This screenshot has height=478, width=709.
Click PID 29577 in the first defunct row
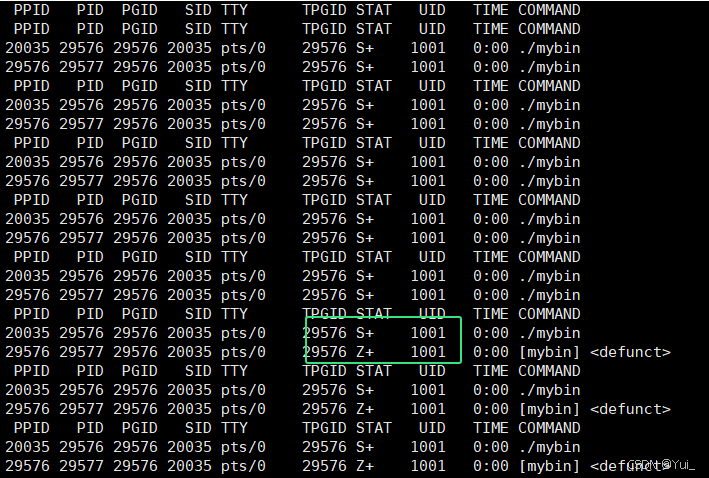pos(81,352)
